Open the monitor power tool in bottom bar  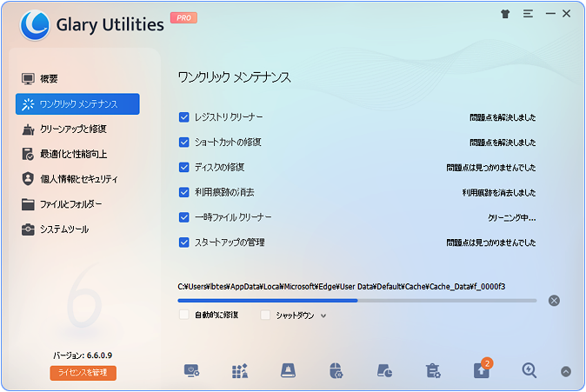(192, 370)
